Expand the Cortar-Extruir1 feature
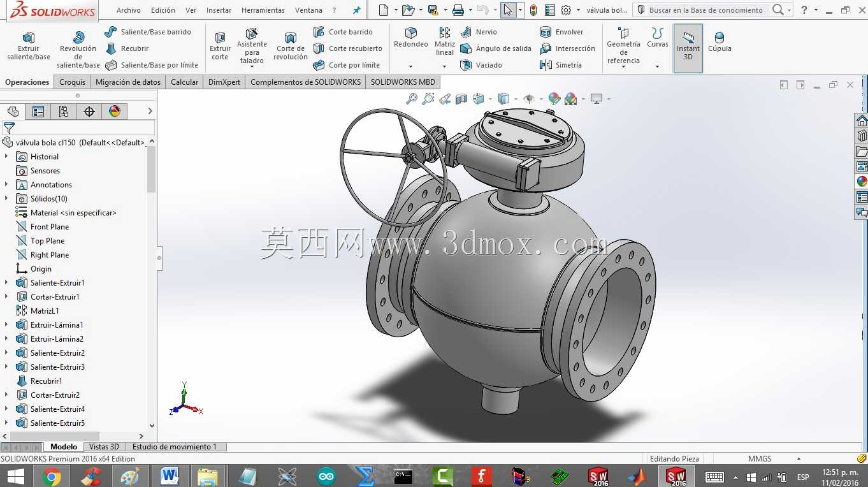 pyautogui.click(x=6, y=297)
